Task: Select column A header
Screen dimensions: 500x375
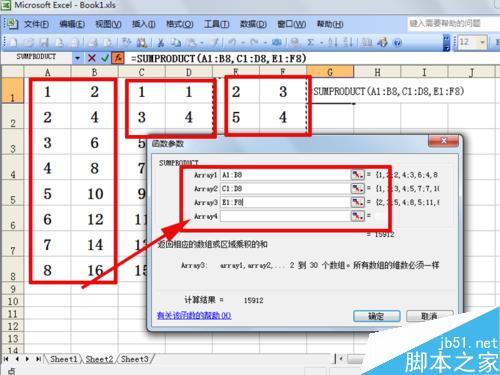Action: point(47,72)
